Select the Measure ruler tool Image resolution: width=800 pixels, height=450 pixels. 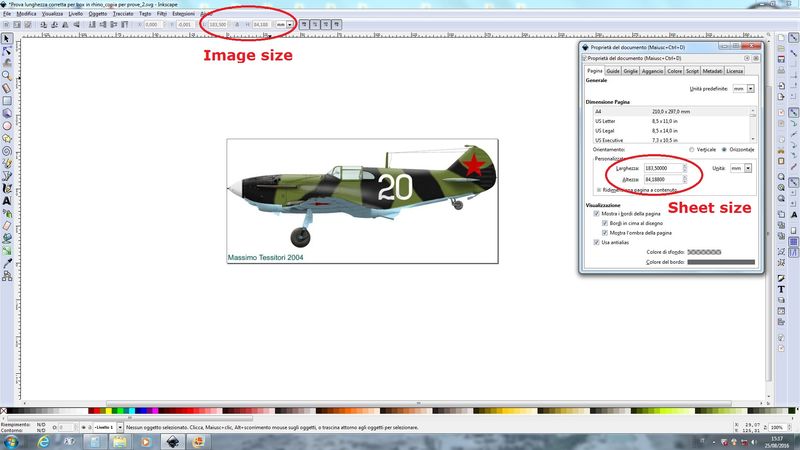[x=7, y=88]
